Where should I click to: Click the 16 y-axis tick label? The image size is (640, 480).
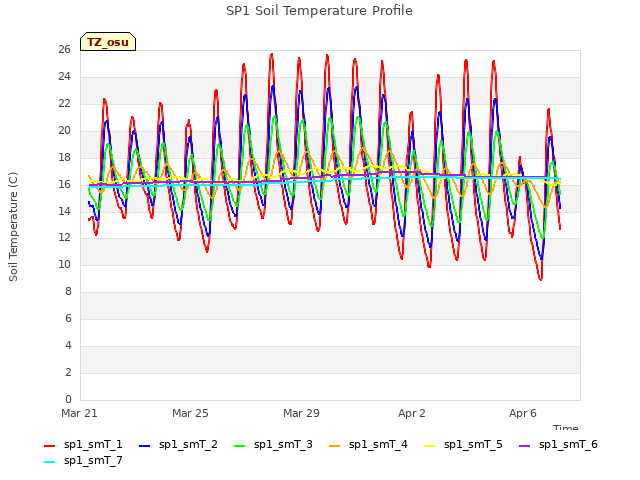coord(64,184)
